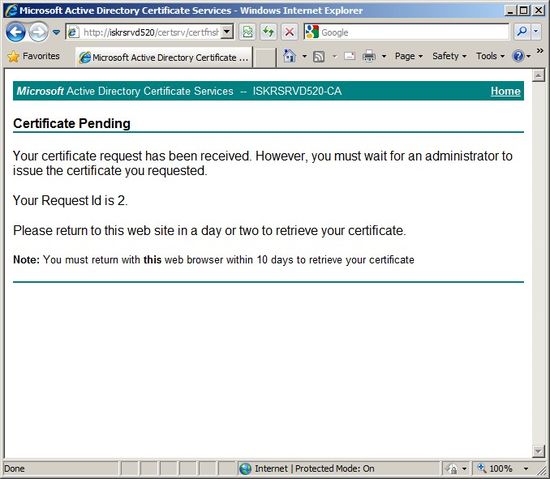Expand the zoom level dropdown arrow
This screenshot has height=479, width=550.
[525, 468]
